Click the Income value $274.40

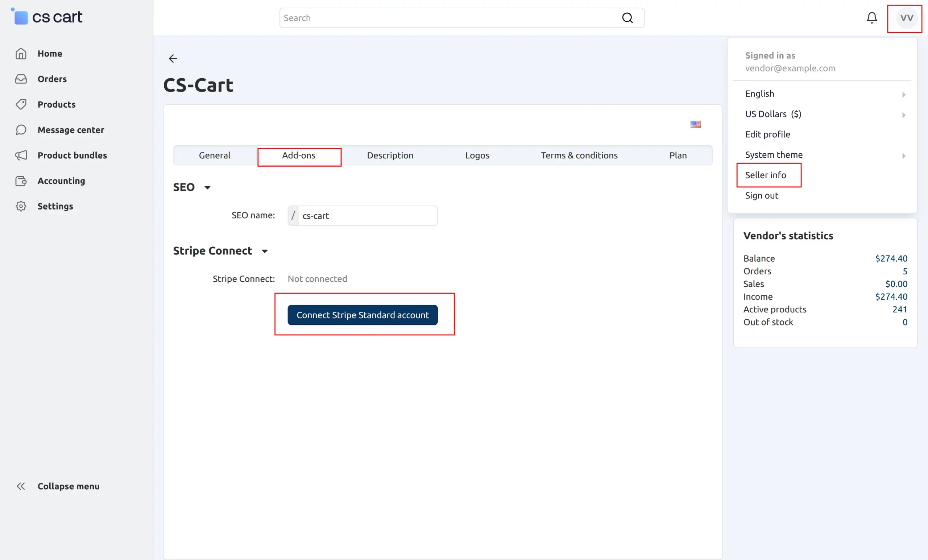pyautogui.click(x=891, y=297)
